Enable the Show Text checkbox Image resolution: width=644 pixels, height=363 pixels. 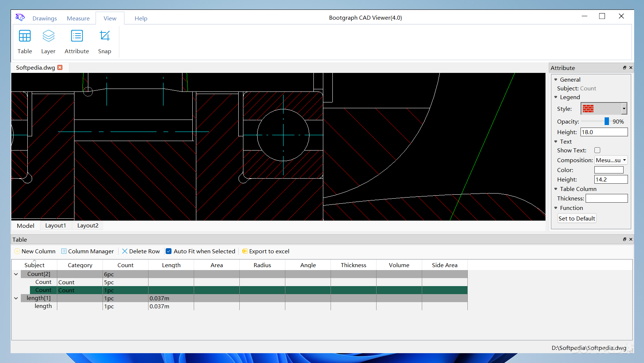click(x=597, y=150)
